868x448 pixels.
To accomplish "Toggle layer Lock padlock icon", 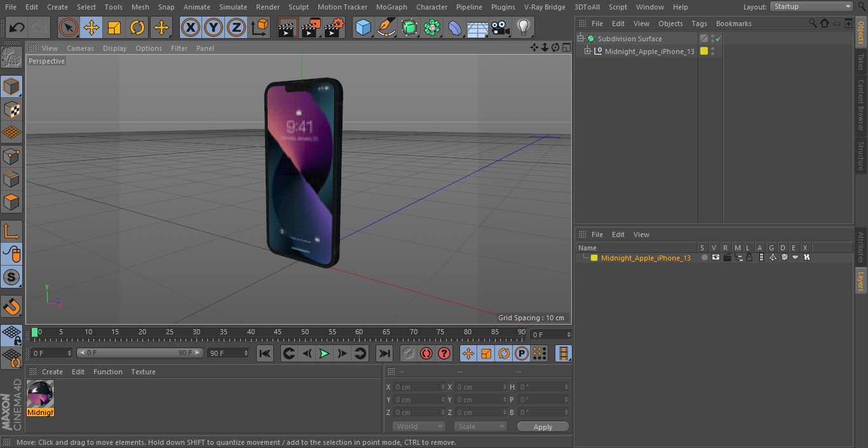I will coord(750,257).
